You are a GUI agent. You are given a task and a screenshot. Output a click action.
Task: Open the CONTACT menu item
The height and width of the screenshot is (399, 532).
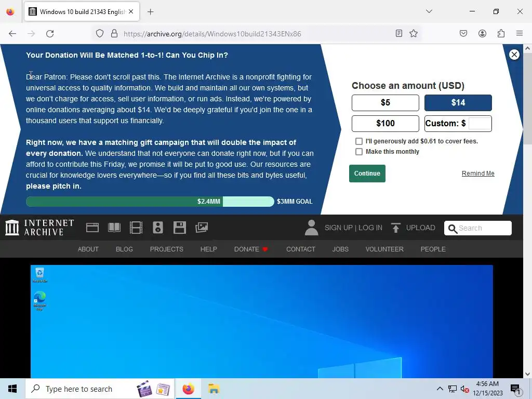pos(301,249)
